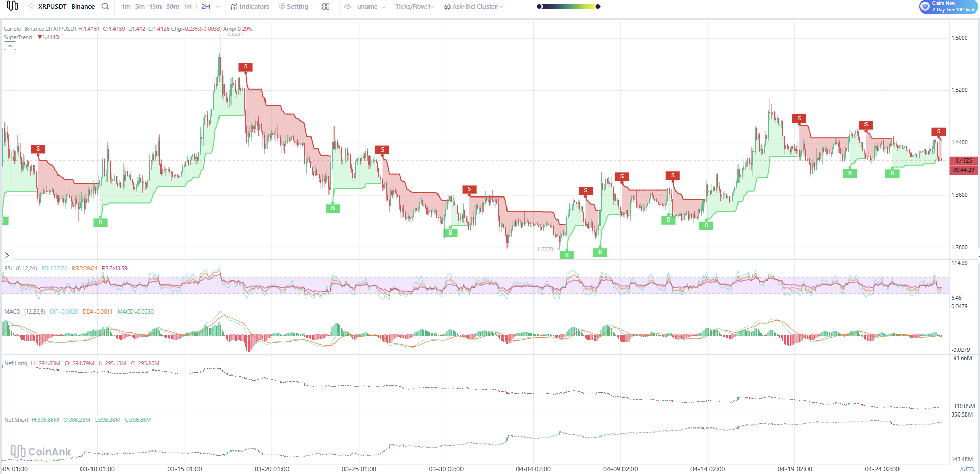This screenshot has width=980, height=474.
Task: Open the symbol search magnifier
Action: pos(105,7)
